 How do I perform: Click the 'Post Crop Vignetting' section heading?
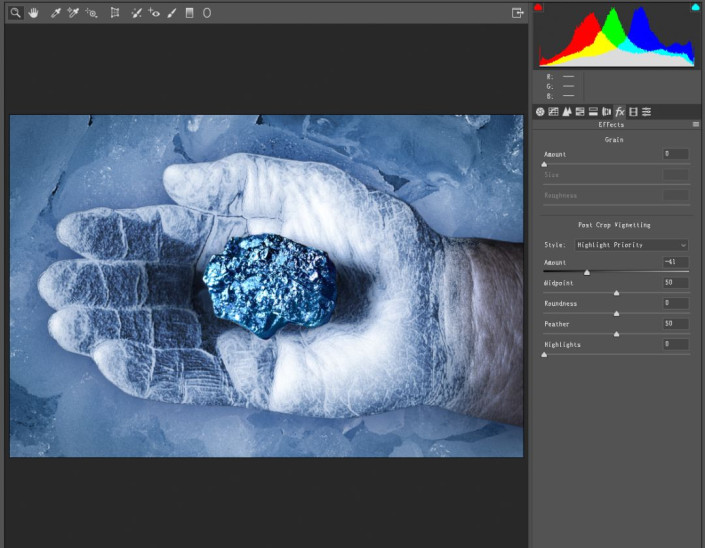coord(614,225)
